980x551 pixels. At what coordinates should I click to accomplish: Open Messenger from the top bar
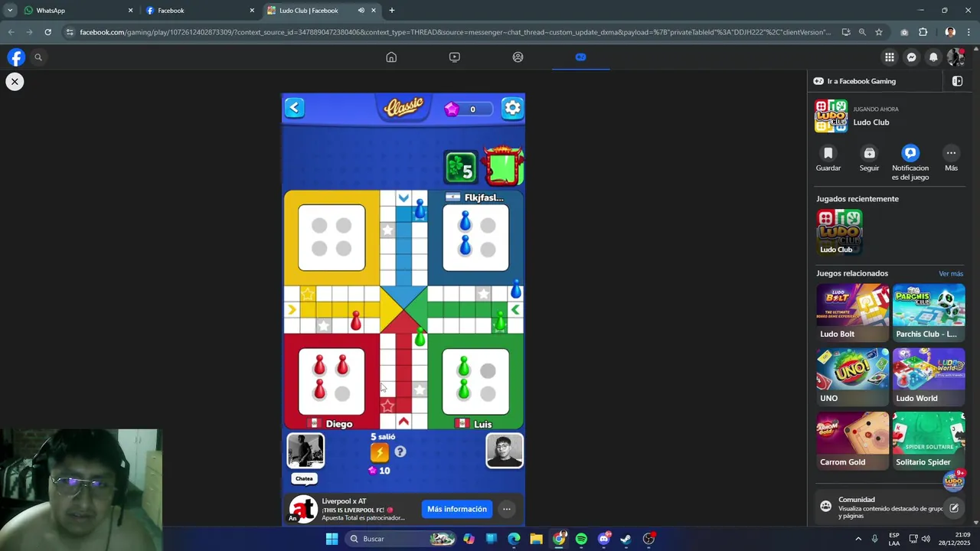(911, 57)
